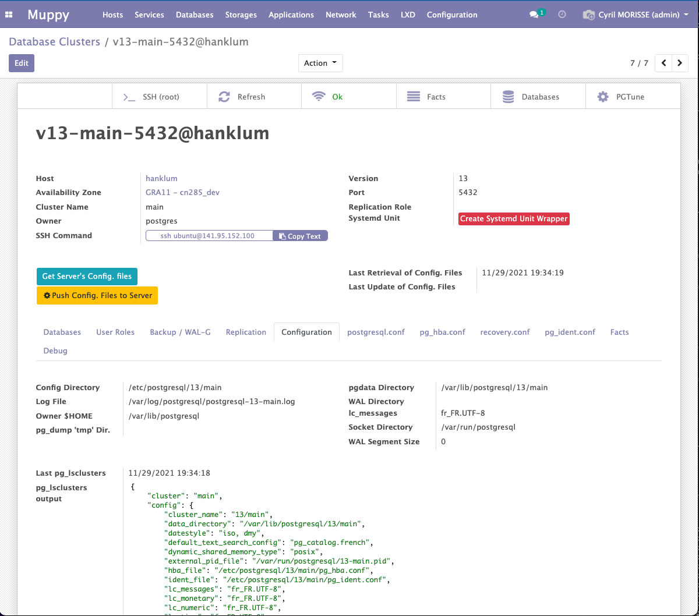Click the v13-main-5432@hanklum record title
The image size is (699, 616).
153,133
